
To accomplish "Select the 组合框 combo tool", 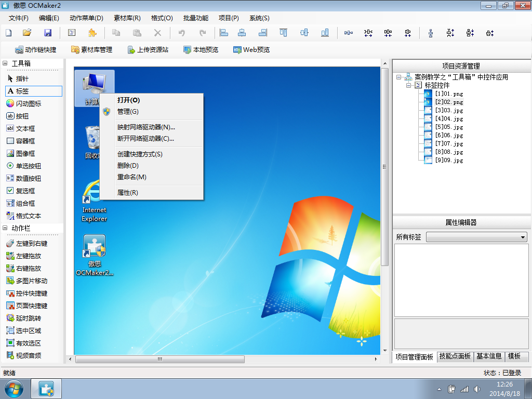I will tap(21, 204).
